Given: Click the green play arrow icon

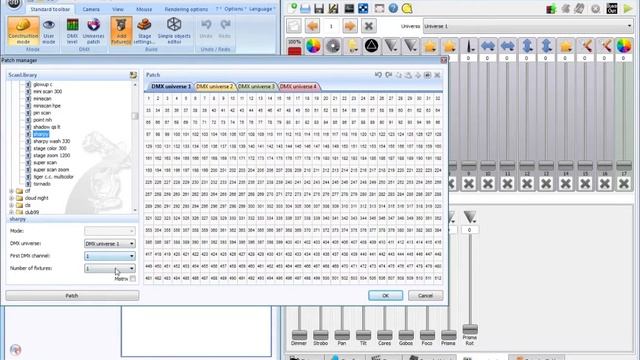Looking at the screenshot, I should 627,8.
